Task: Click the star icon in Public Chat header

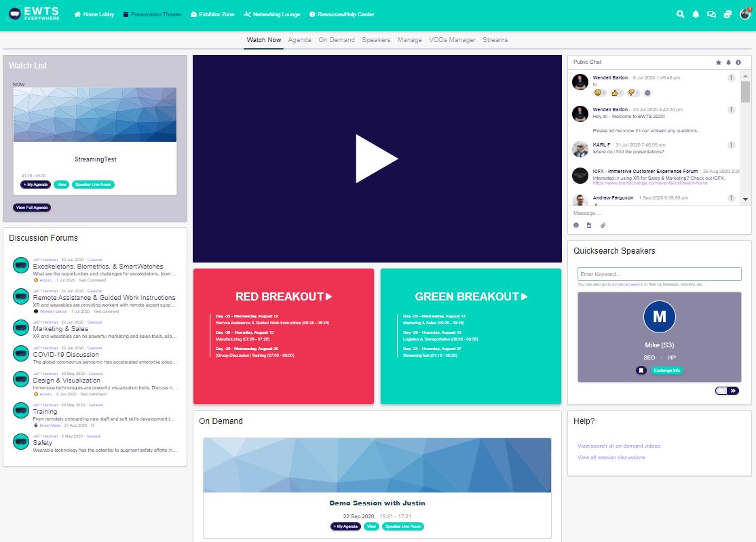Action: click(x=719, y=62)
